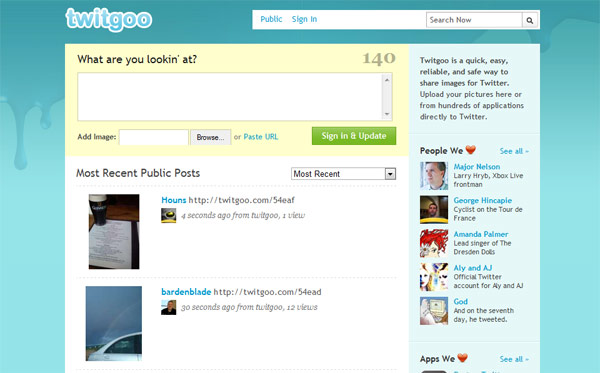
Task: Open the Houns username link
Action: click(x=173, y=200)
